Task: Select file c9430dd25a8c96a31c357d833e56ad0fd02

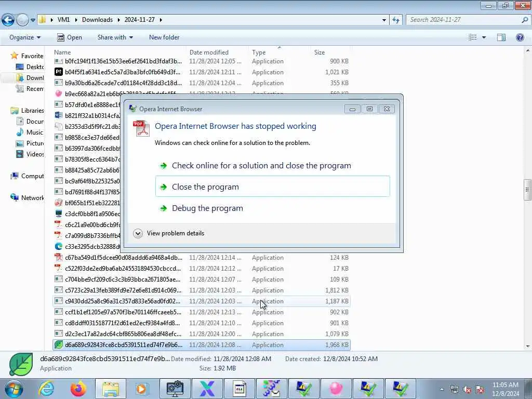Action: [x=202, y=301]
